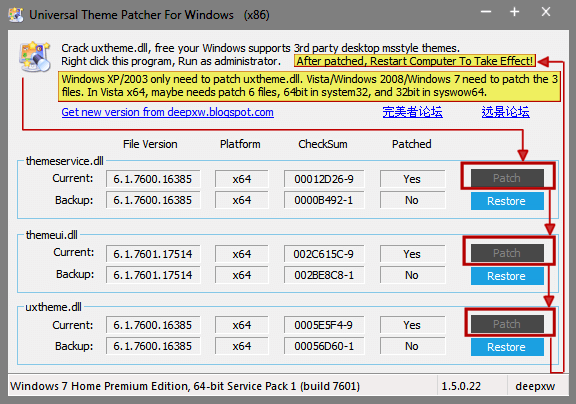This screenshot has height=404, width=576.
Task: Select themeservice.dll current platform x64 field
Action: tap(242, 179)
